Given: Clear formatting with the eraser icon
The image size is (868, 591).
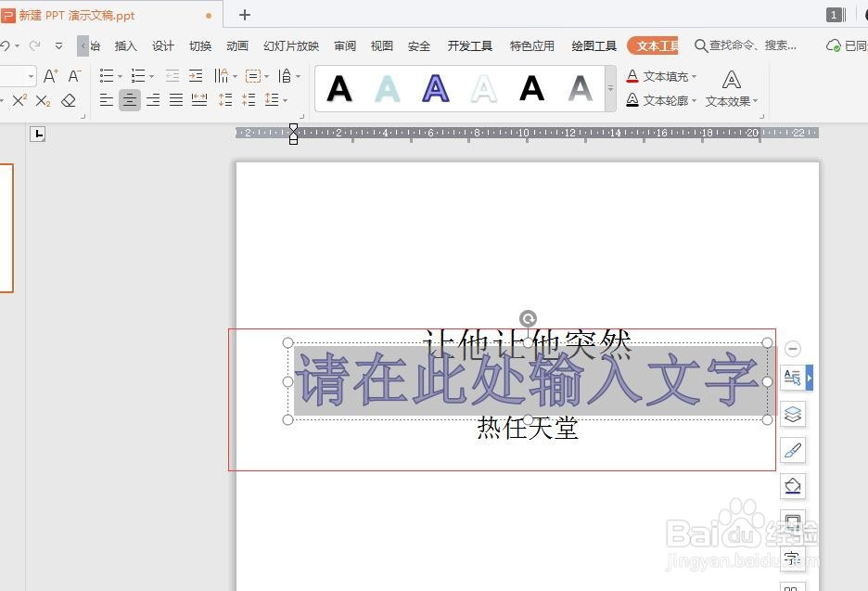Looking at the screenshot, I should click(x=69, y=99).
